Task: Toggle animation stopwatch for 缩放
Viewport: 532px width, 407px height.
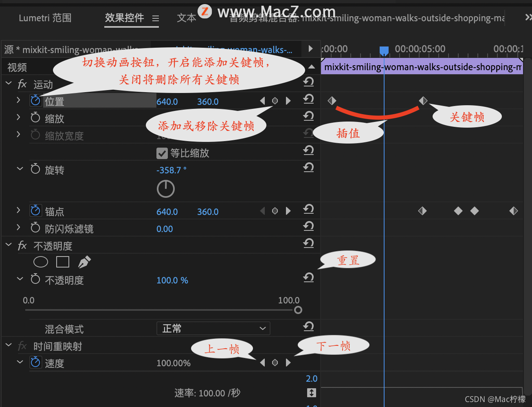Action: click(35, 118)
